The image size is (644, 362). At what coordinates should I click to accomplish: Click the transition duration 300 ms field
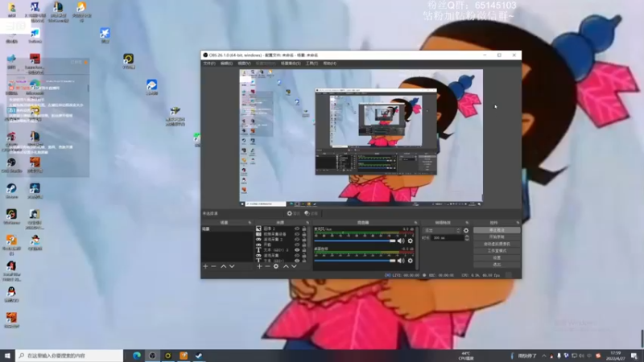click(447, 237)
